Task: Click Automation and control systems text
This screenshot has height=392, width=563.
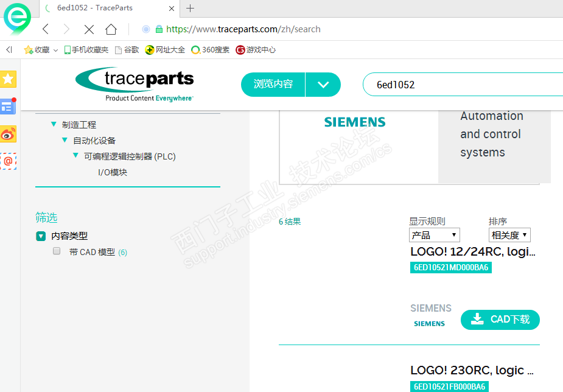Action: pyautogui.click(x=492, y=134)
